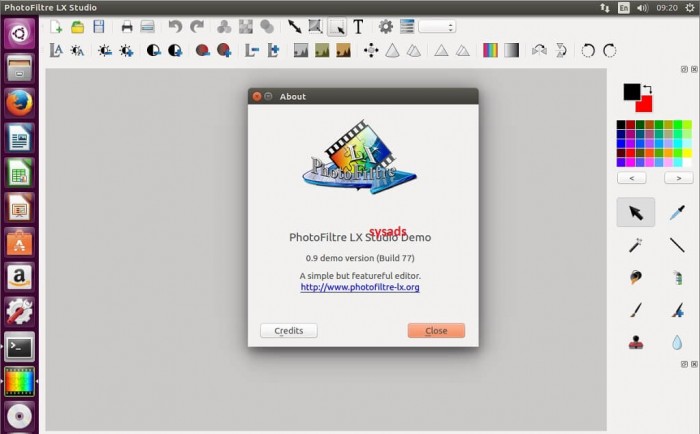
Task: Open the canvas size icon
Action: coord(315,27)
